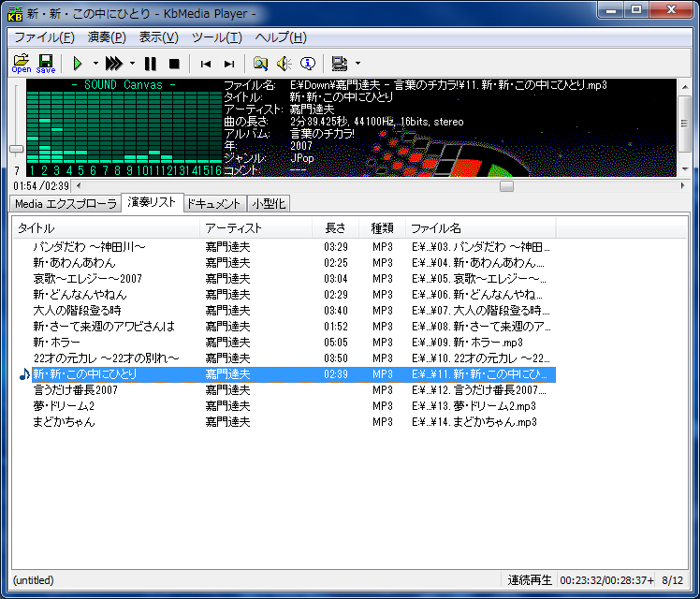This screenshot has width=700, height=599.
Task: Sort by the アーティスト column header
Action: pyautogui.click(x=255, y=228)
